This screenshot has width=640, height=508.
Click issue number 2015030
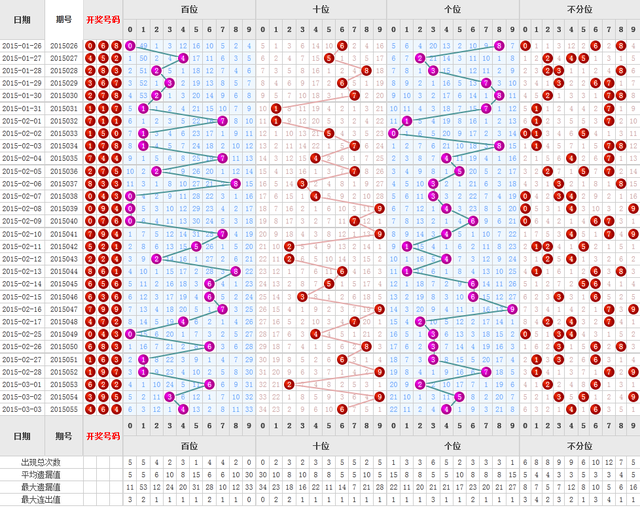[x=64, y=95]
